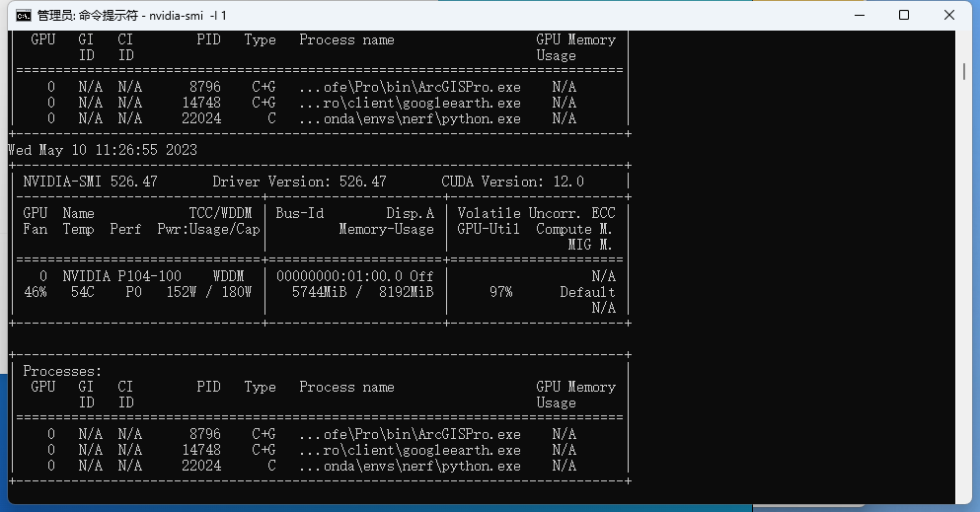Click the 46% fan speed value
Screen dimensions: 980x512
pyautogui.click(x=35, y=292)
